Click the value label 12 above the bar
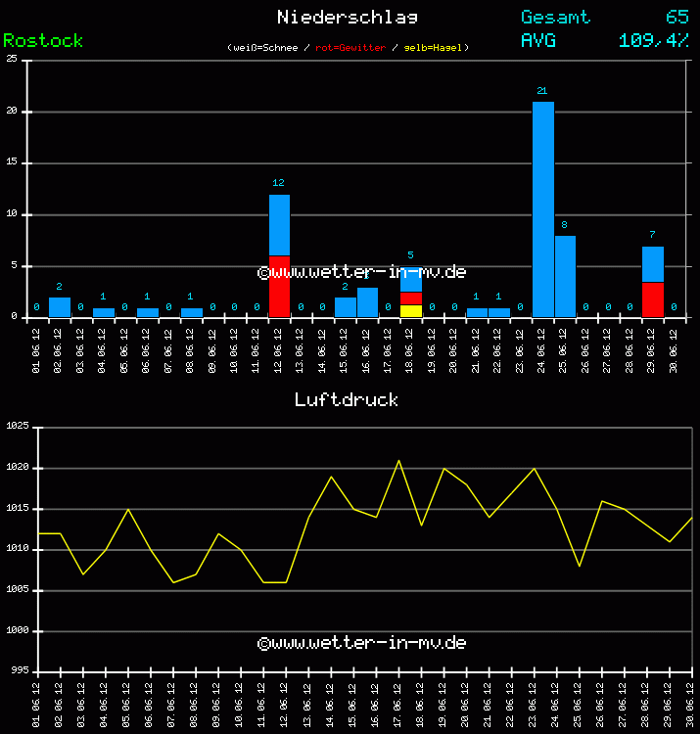This screenshot has height=734, width=700. [x=278, y=182]
